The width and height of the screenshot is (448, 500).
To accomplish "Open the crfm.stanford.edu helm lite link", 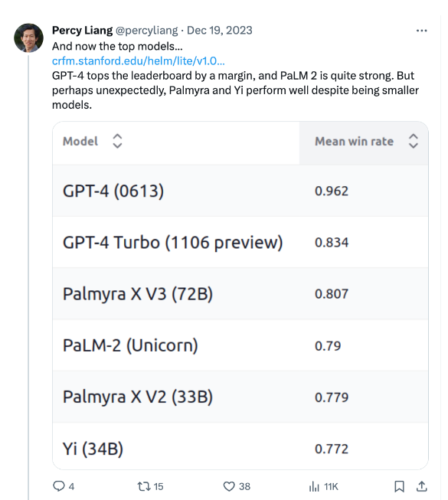I will click(x=139, y=61).
